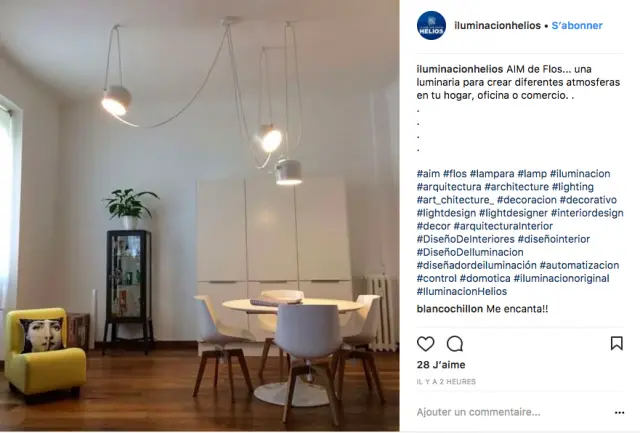
Task: Open the #domotica hashtag
Action: pyautogui.click(x=485, y=278)
